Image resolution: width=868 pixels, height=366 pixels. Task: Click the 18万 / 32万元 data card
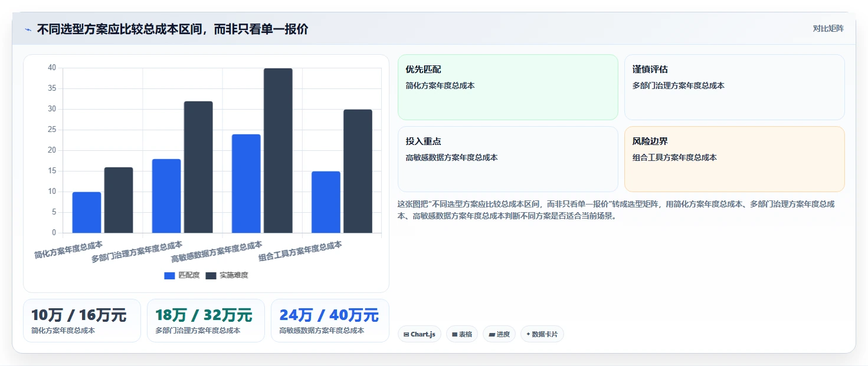[206, 321]
